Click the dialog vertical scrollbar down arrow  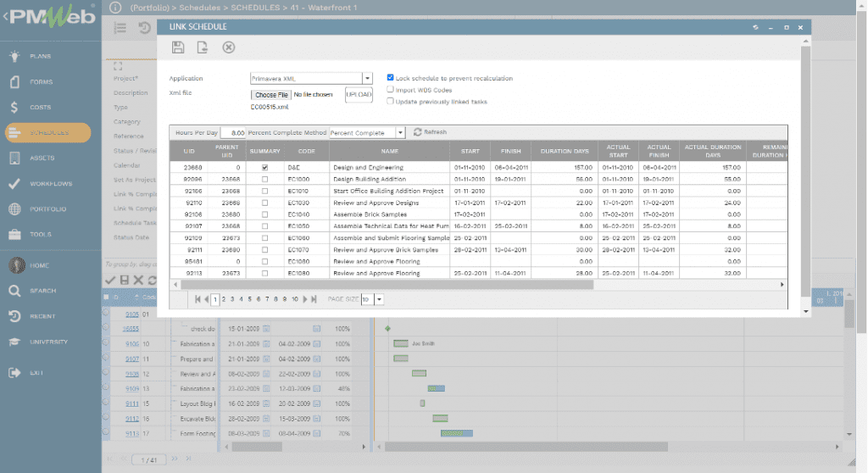(x=806, y=312)
